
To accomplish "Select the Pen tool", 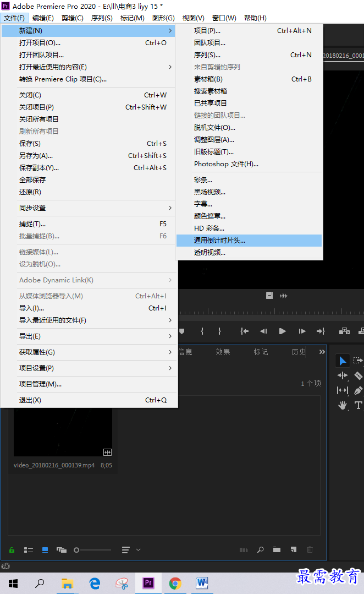I will point(358,390).
